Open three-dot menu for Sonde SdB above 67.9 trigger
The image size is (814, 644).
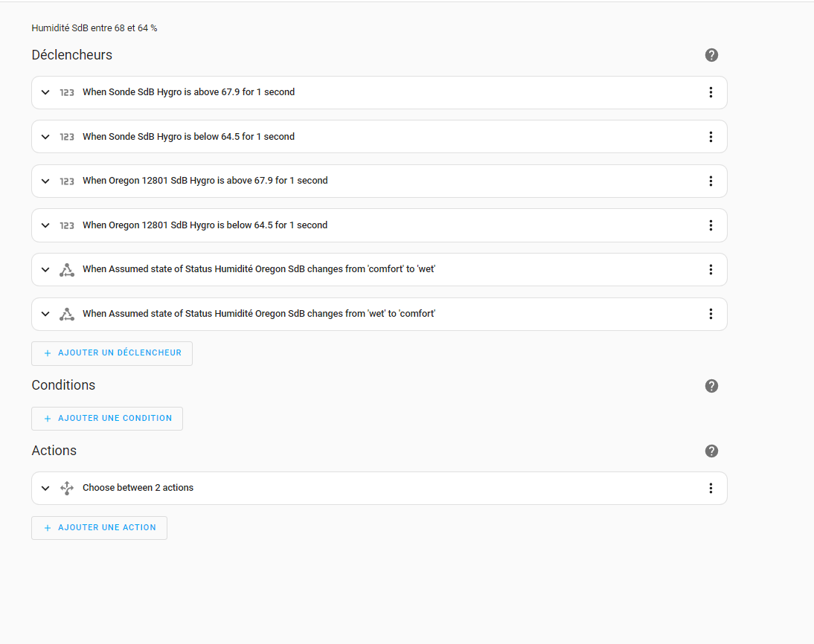tap(711, 92)
